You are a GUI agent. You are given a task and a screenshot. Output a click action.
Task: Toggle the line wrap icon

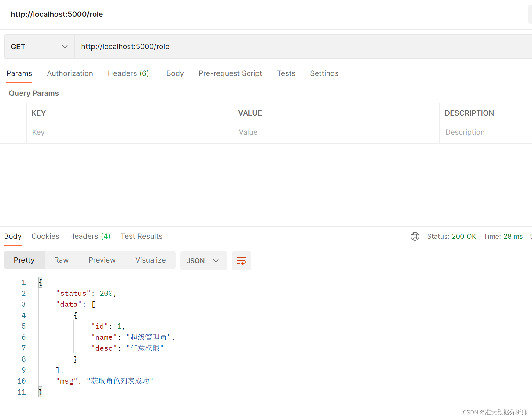[241, 261]
